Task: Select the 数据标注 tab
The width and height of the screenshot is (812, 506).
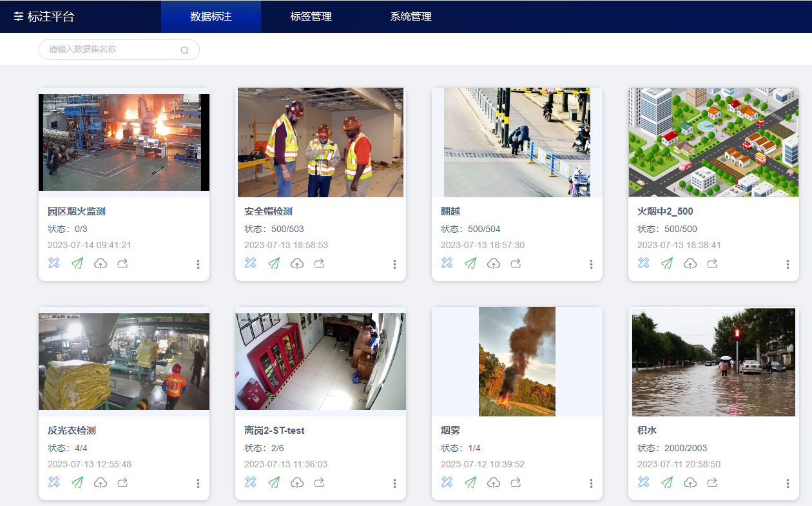Action: (211, 17)
